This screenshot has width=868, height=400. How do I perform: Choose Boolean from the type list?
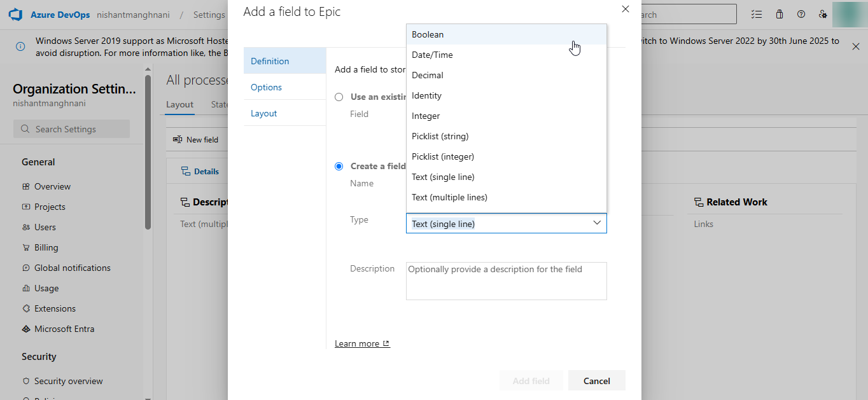(x=428, y=34)
